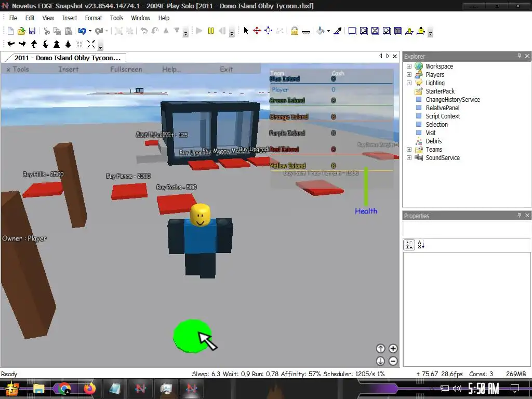The width and height of the screenshot is (532, 399).
Task: Click the zoom extents expand icon
Action: [91, 44]
